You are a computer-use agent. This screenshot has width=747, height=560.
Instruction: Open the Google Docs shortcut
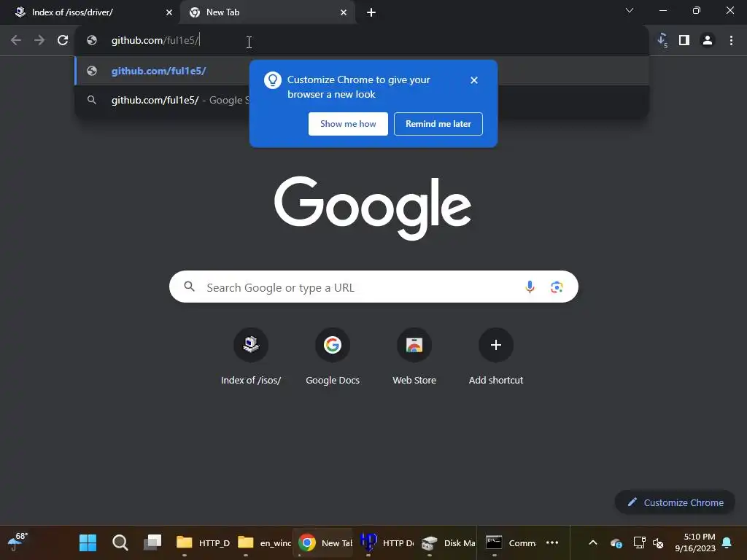coord(333,357)
